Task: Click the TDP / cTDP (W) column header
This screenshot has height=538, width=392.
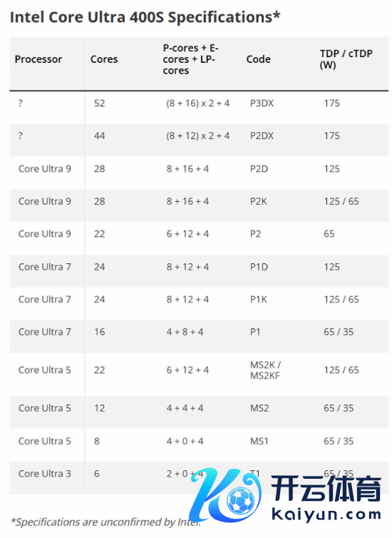Action: pos(346,59)
